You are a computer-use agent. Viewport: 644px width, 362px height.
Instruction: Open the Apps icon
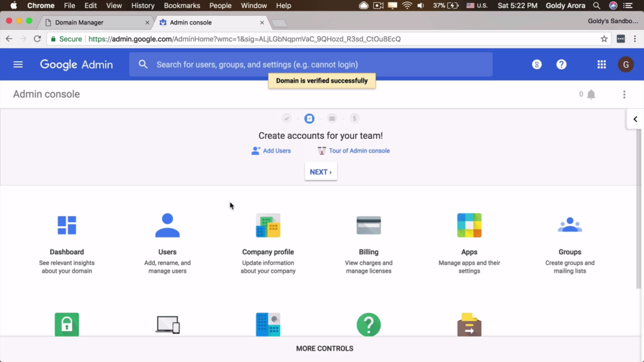pos(469,225)
